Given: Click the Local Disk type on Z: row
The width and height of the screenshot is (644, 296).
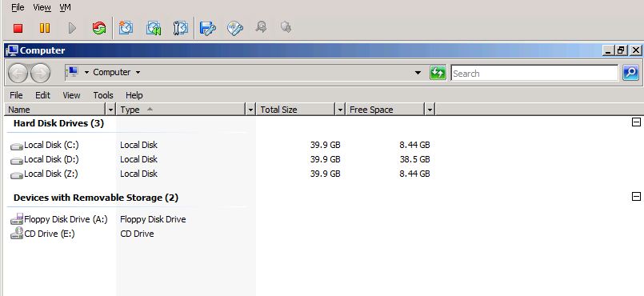Looking at the screenshot, I should pyautogui.click(x=139, y=174).
